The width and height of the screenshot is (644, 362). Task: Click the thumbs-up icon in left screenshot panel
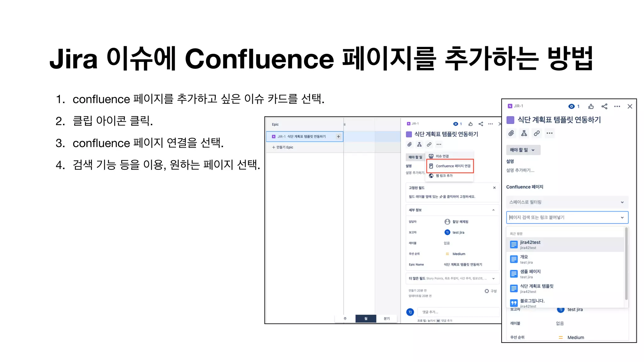[x=470, y=124]
